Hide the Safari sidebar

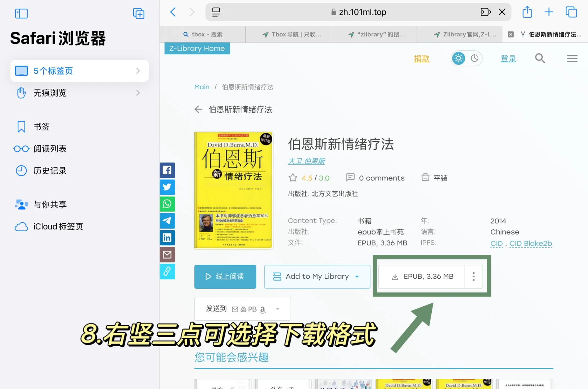21,14
